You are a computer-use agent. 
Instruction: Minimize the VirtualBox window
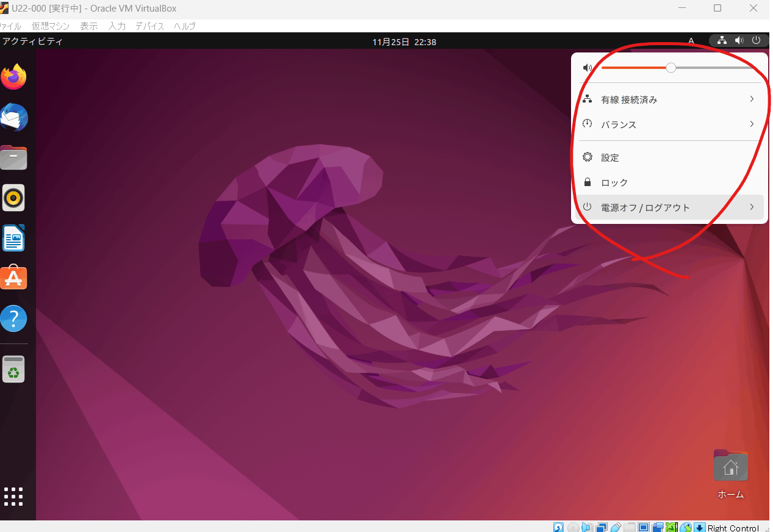681,8
